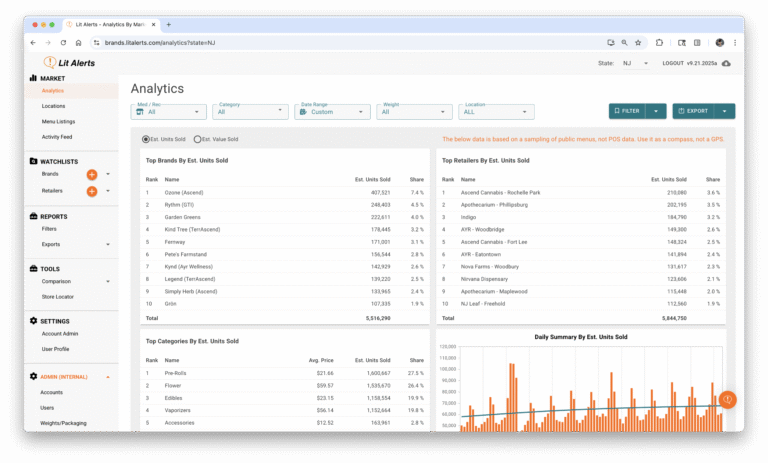The image size is (768, 463).
Task: Open the Date Range dropdown
Action: point(333,112)
